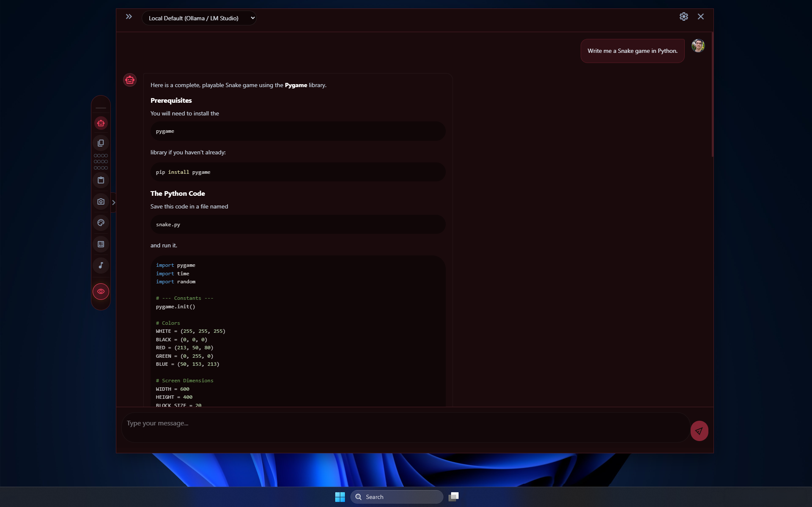812x507 pixels.
Task: Expand the sidebar flyout chevron arrow
Action: 113,203
